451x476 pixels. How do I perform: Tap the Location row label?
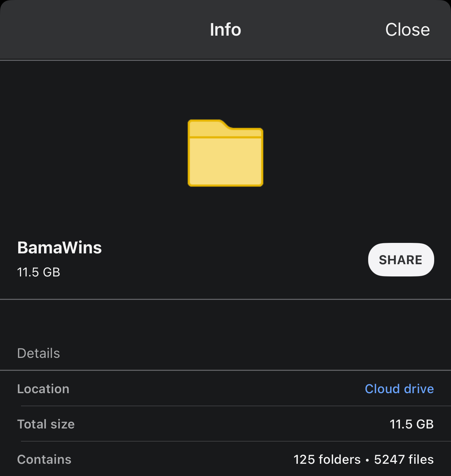click(43, 389)
